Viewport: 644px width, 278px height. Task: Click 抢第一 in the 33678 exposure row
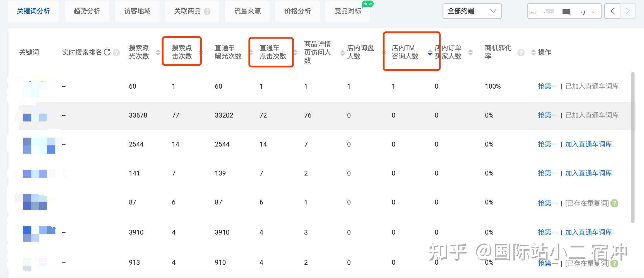click(x=548, y=115)
